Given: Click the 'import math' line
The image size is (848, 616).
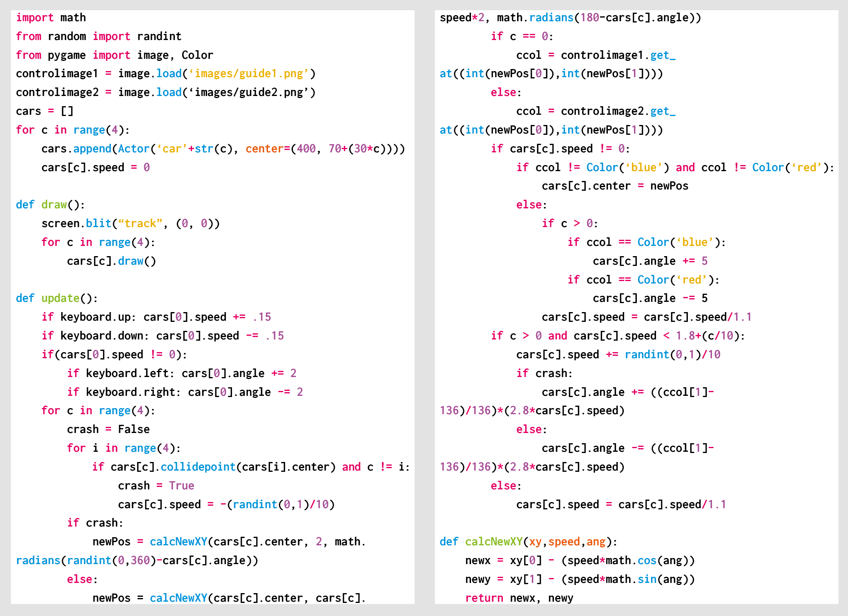Looking at the screenshot, I should pyautogui.click(x=51, y=18).
